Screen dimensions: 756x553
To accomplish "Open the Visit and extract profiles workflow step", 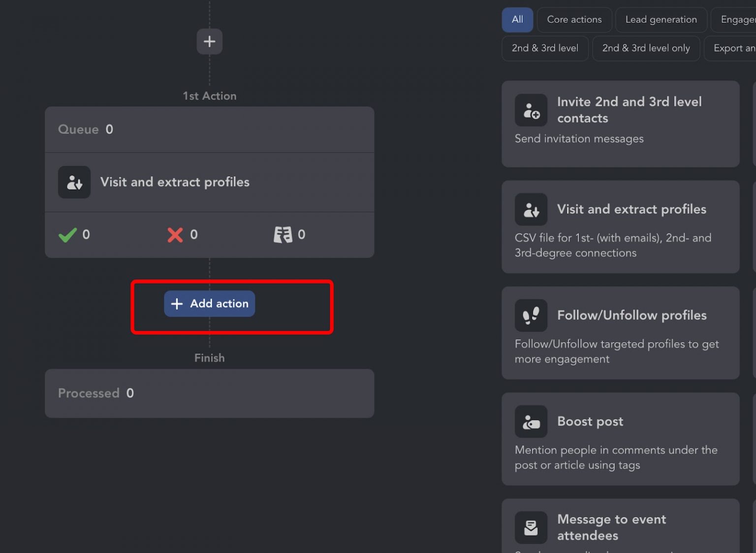I will (209, 182).
